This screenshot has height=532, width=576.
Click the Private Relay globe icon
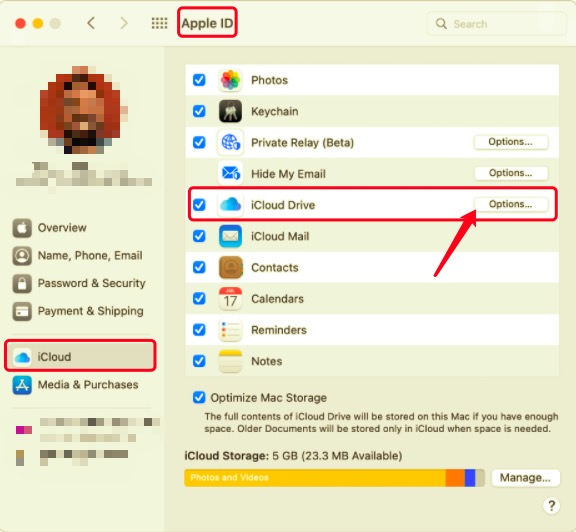tap(230, 142)
